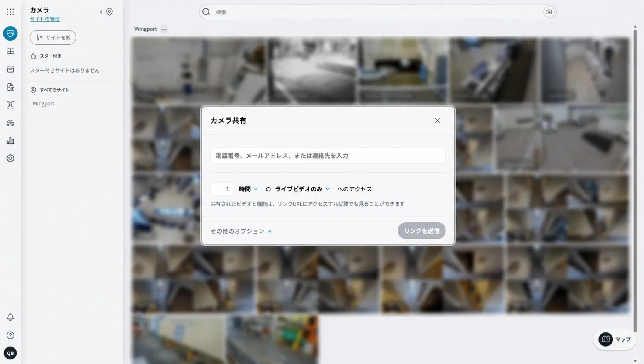Click the サイトの管理 link
The image size is (644, 364).
(45, 19)
